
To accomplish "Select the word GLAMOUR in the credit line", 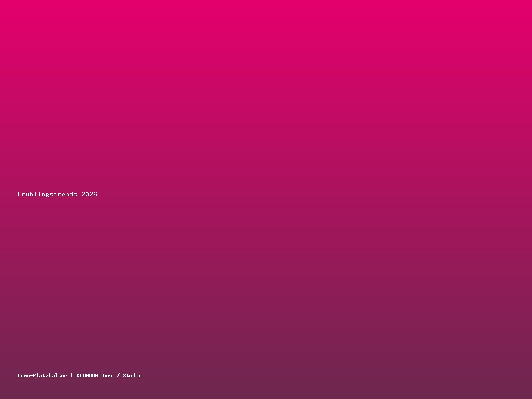I will [x=87, y=376].
